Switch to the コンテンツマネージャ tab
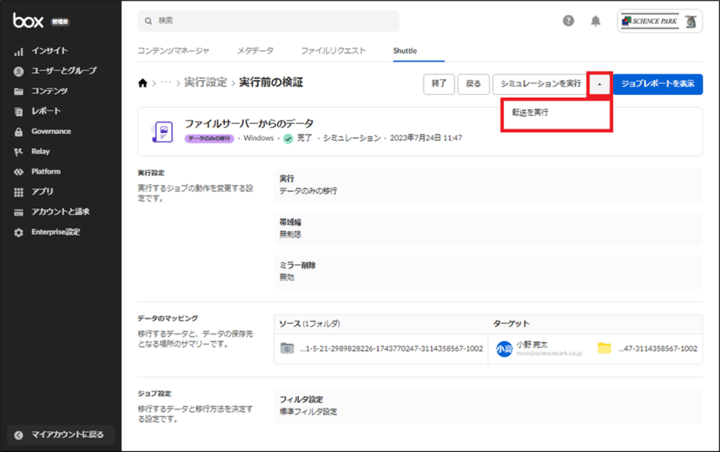 [173, 50]
